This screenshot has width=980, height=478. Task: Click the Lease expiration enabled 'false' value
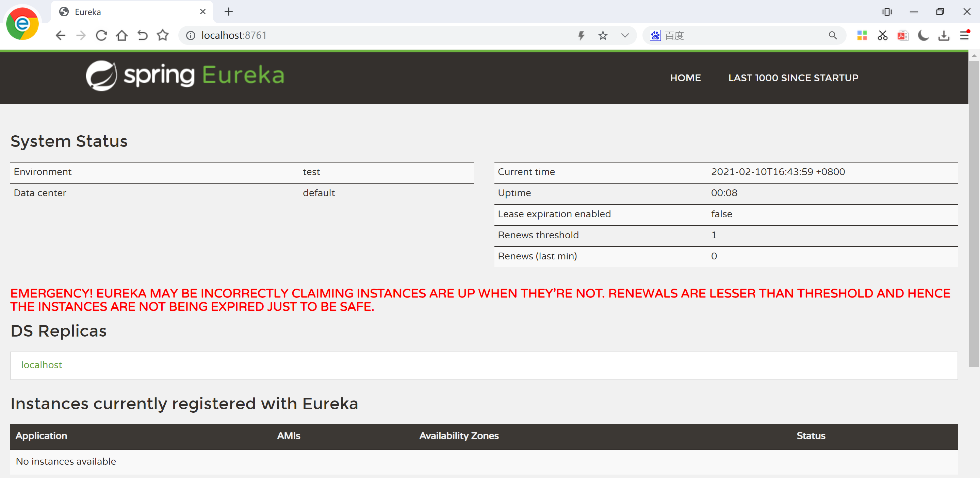(x=721, y=214)
